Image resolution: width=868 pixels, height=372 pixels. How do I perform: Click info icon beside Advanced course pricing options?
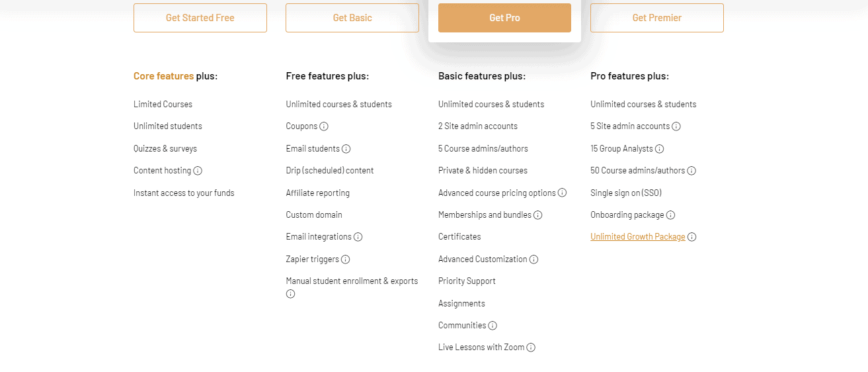[x=562, y=193]
